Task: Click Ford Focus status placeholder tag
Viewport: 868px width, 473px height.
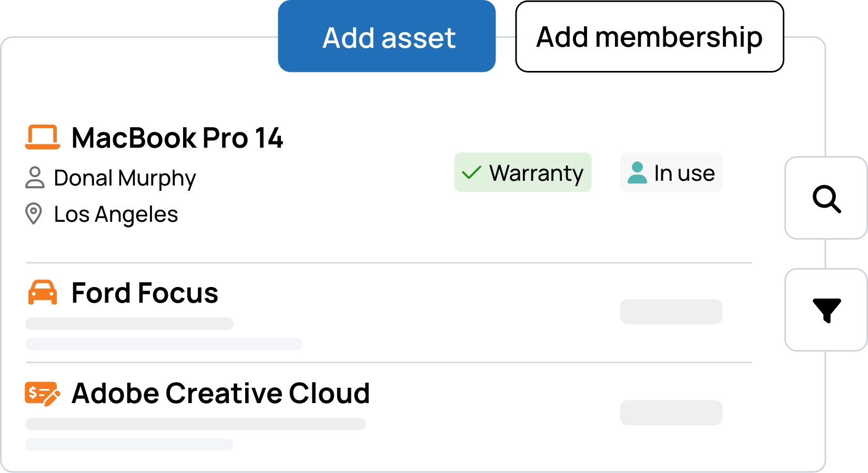Action: (x=671, y=312)
